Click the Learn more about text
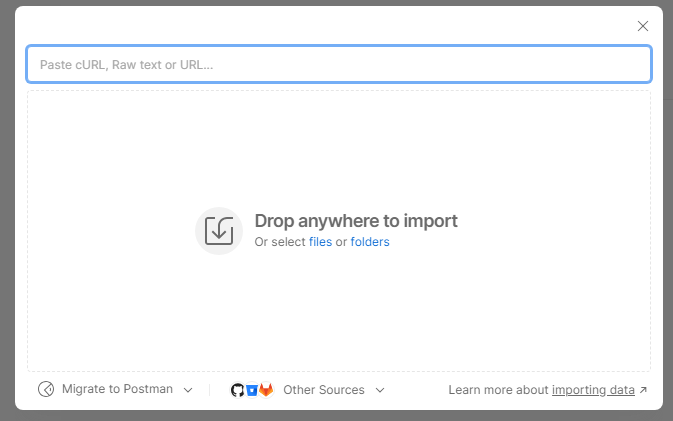The image size is (673, 421). (x=498, y=390)
